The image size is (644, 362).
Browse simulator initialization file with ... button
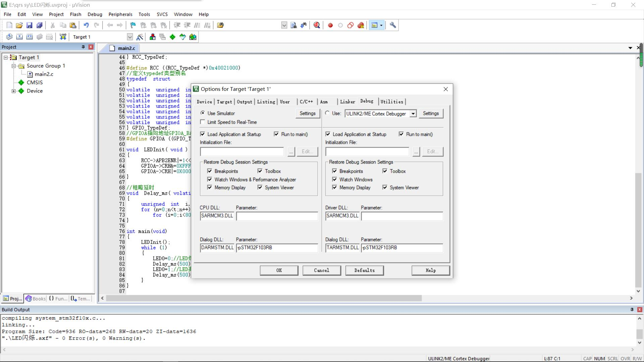[x=291, y=152]
